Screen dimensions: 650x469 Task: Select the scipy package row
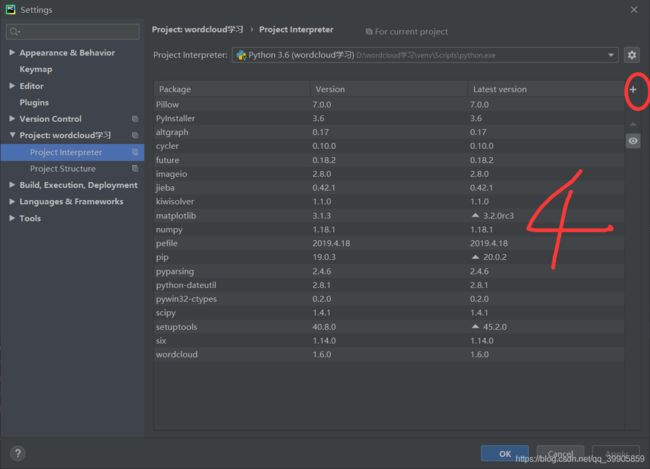[389, 313]
